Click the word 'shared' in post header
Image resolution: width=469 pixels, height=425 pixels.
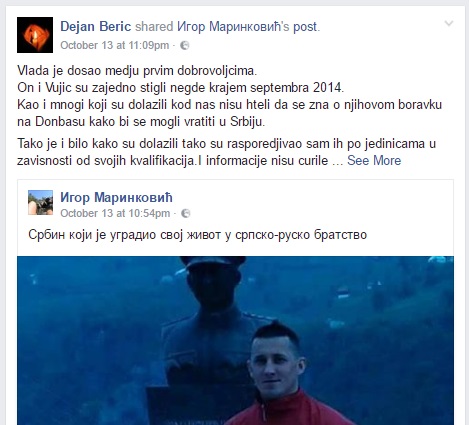(x=154, y=27)
